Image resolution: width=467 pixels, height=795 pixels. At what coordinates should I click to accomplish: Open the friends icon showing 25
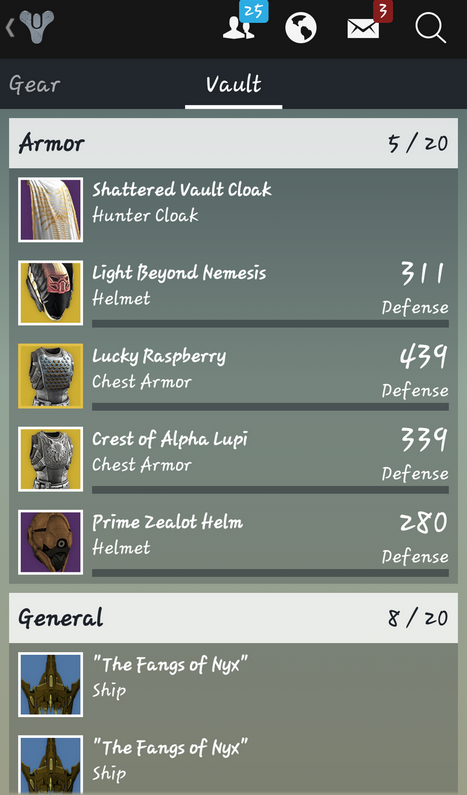pos(244,22)
